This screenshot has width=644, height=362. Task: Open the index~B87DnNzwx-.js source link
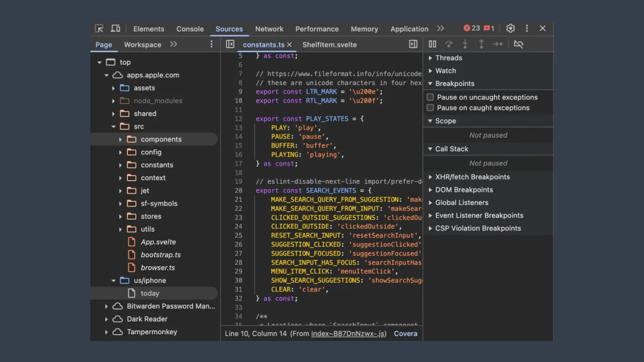(348, 334)
